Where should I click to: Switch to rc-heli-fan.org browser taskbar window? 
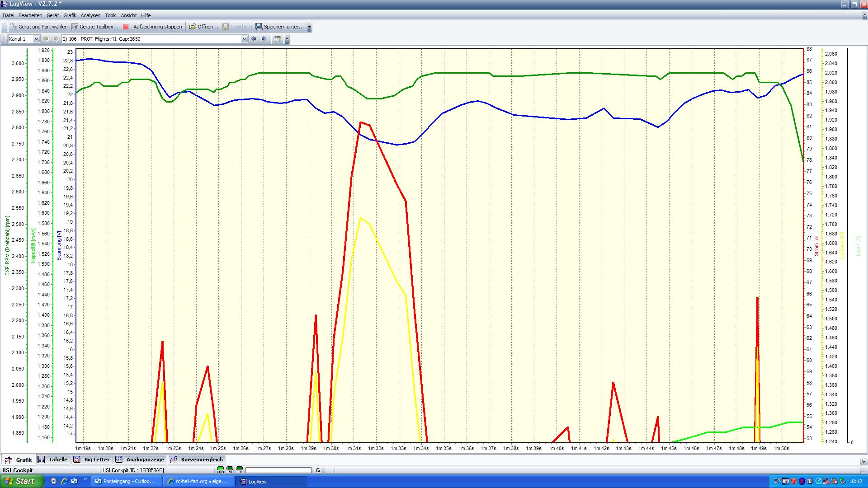pyautogui.click(x=199, y=482)
